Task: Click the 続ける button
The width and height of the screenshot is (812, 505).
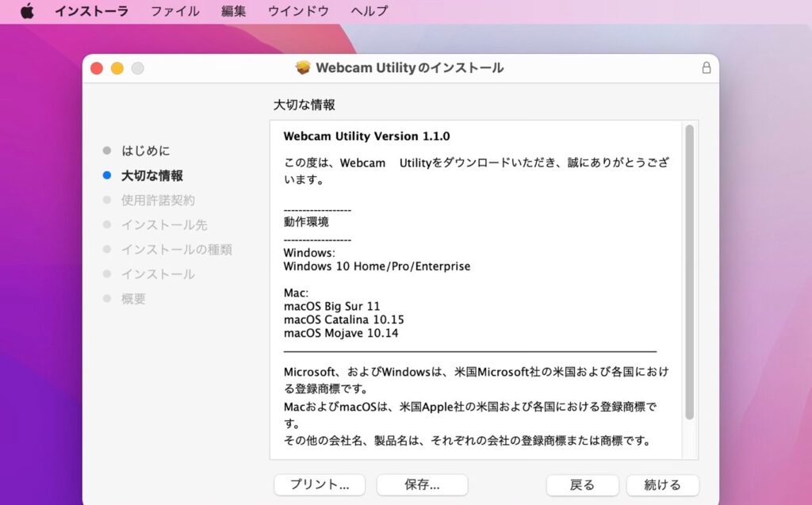Action: tap(663, 484)
